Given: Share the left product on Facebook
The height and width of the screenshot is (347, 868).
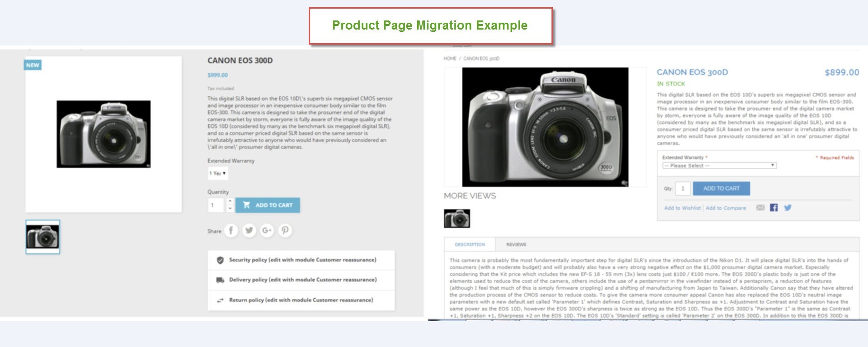Looking at the screenshot, I should (x=231, y=231).
